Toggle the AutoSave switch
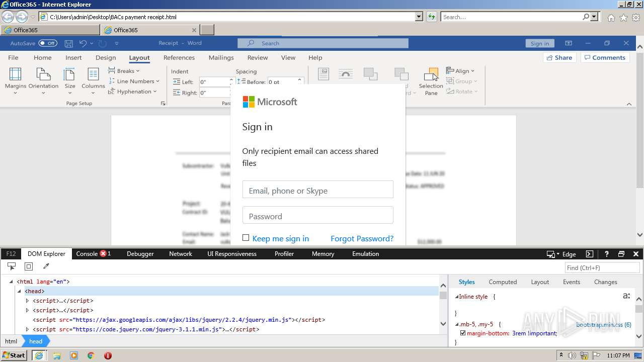 coord(48,43)
